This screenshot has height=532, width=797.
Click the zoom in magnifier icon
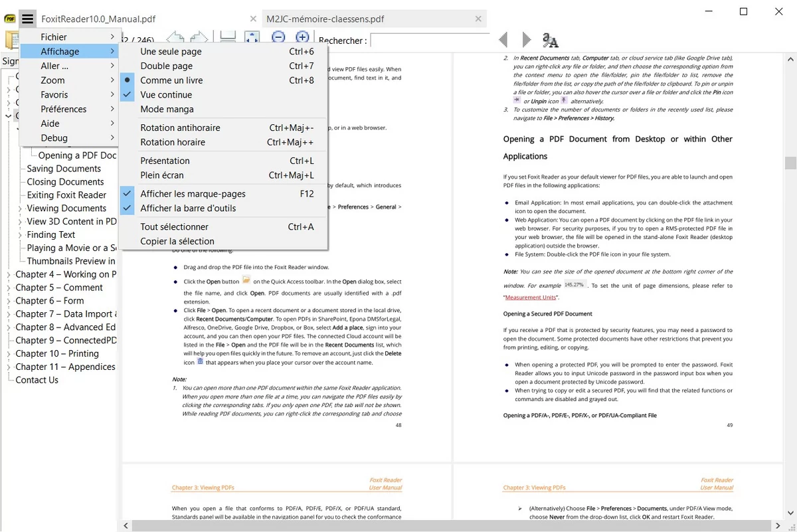tap(302, 39)
